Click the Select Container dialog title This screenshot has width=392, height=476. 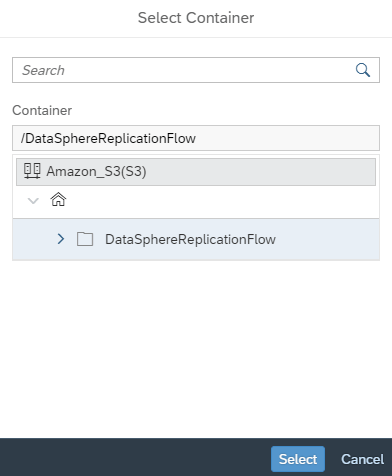tap(196, 18)
